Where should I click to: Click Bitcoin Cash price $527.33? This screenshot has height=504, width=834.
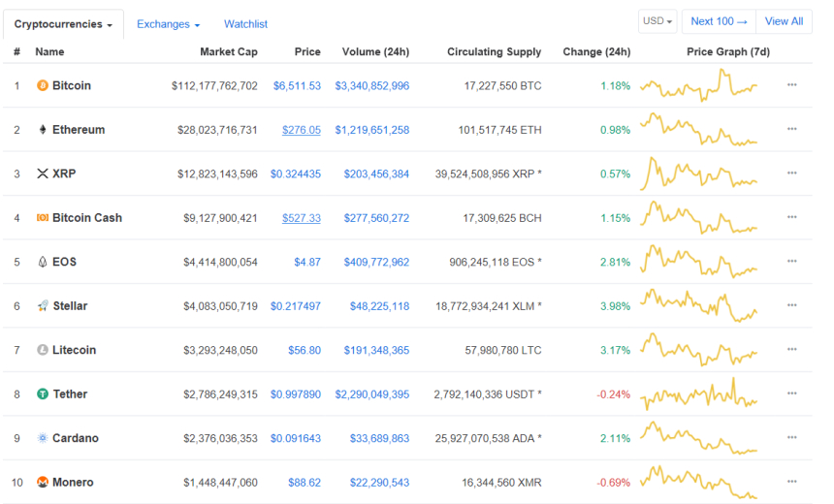pos(302,218)
